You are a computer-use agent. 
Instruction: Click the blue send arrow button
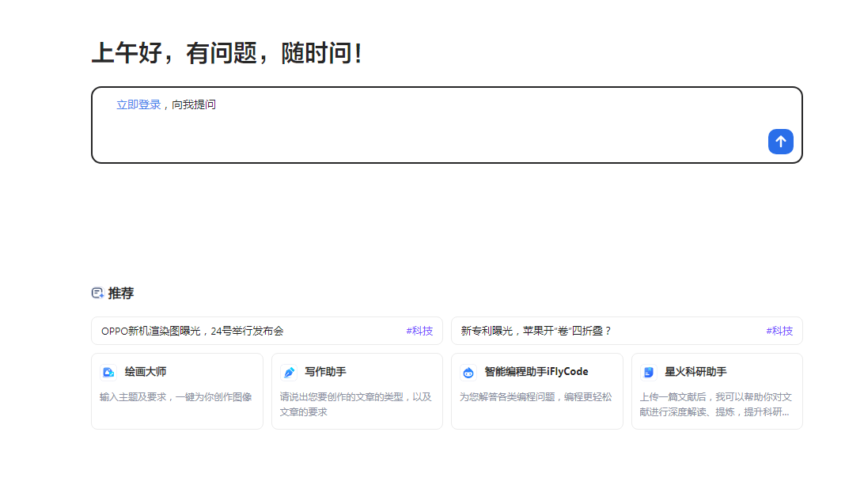point(780,142)
